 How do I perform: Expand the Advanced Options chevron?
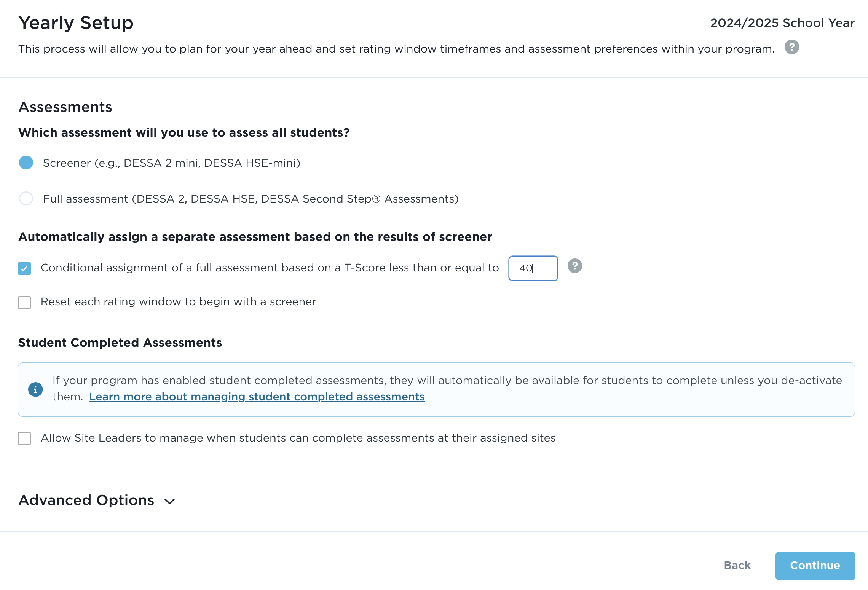click(x=170, y=501)
